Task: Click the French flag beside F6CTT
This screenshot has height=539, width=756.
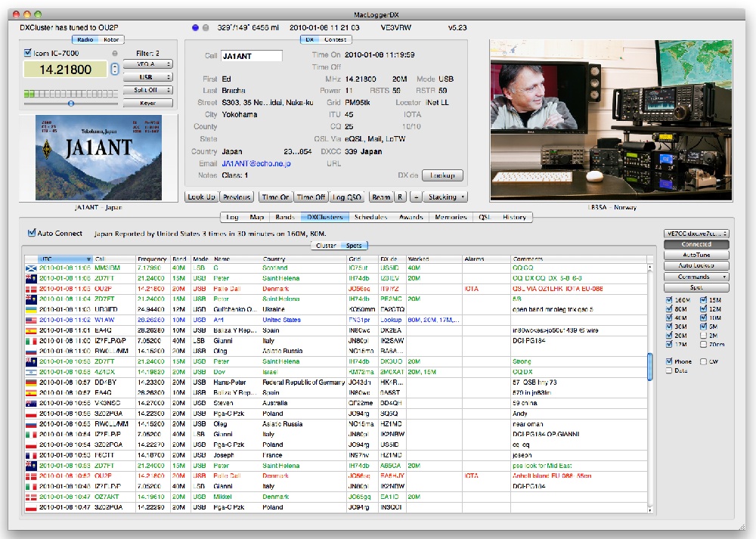Action: coord(31,456)
